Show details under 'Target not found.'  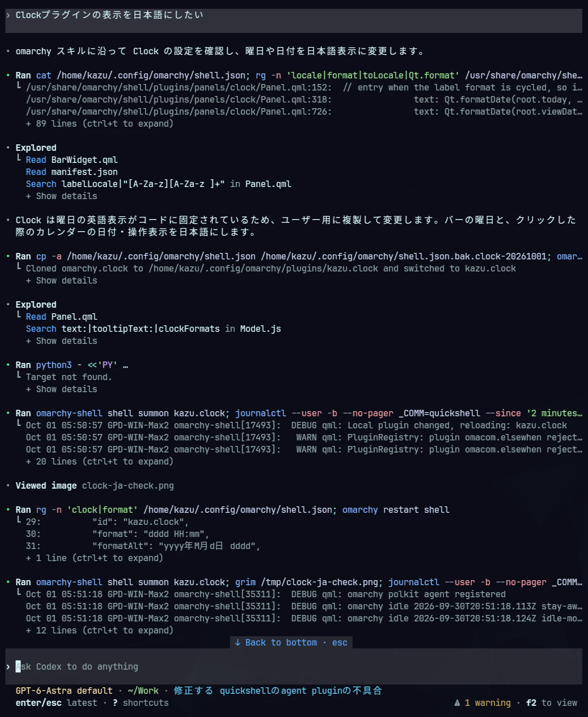click(x=61, y=389)
